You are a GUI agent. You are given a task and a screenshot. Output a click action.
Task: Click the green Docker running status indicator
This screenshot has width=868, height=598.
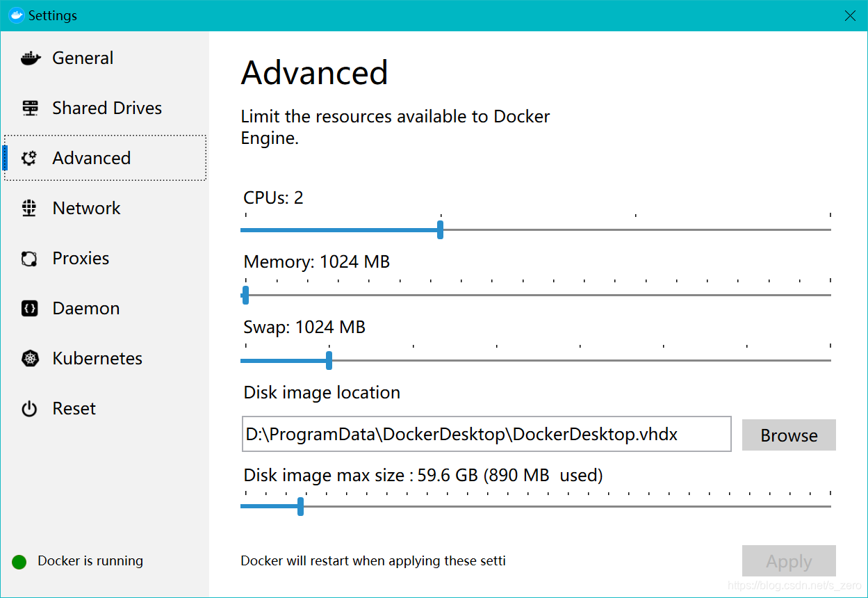19,562
